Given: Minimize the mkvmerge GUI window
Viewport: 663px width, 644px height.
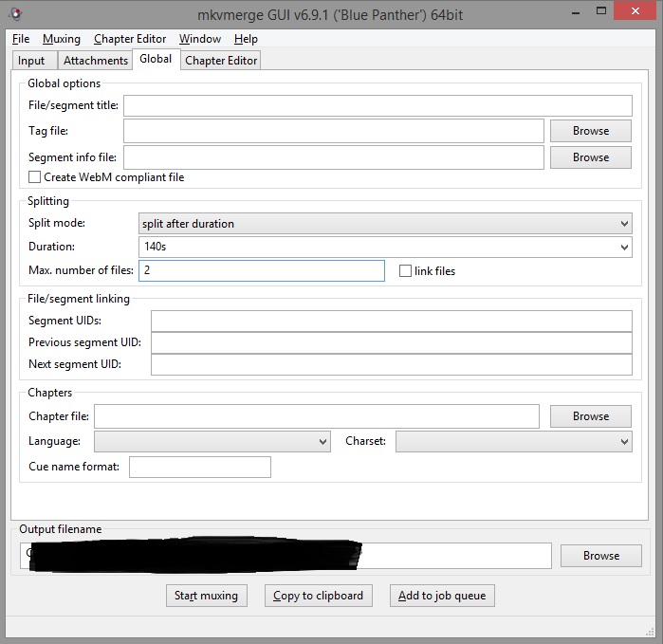Looking at the screenshot, I should coord(576,13).
